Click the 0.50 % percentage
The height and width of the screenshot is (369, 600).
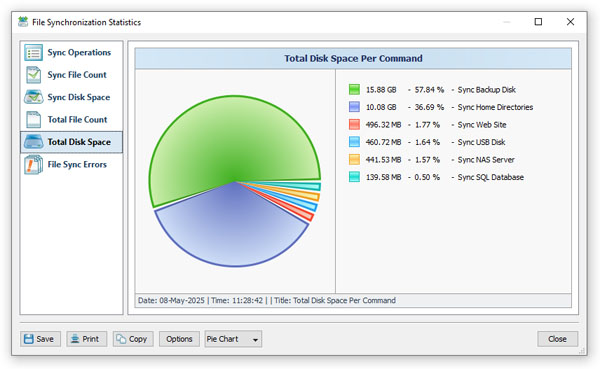pos(427,177)
